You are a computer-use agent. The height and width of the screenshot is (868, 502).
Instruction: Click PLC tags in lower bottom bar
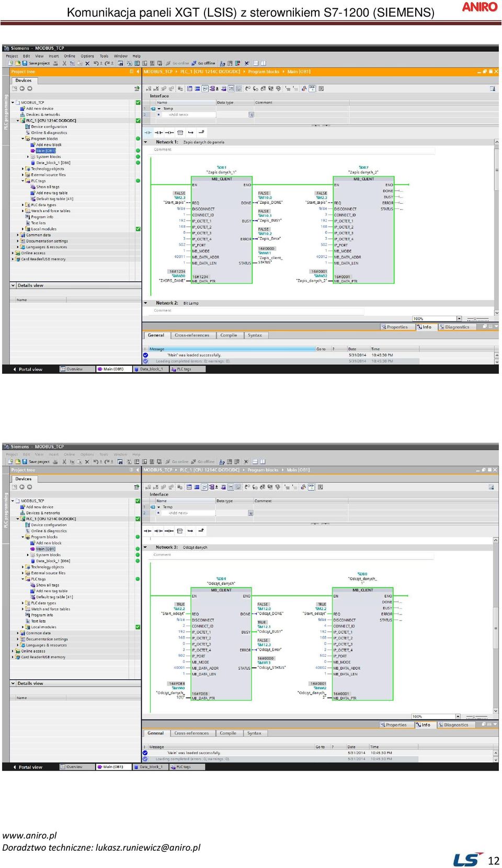coord(187,767)
